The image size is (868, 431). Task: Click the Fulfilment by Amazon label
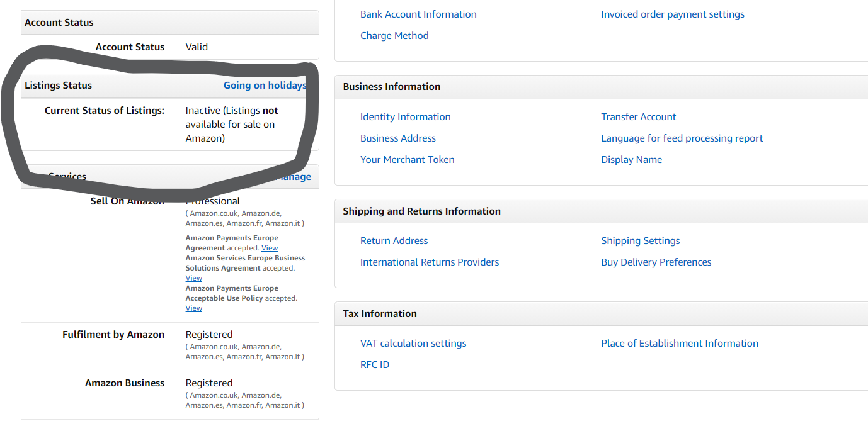(x=113, y=334)
